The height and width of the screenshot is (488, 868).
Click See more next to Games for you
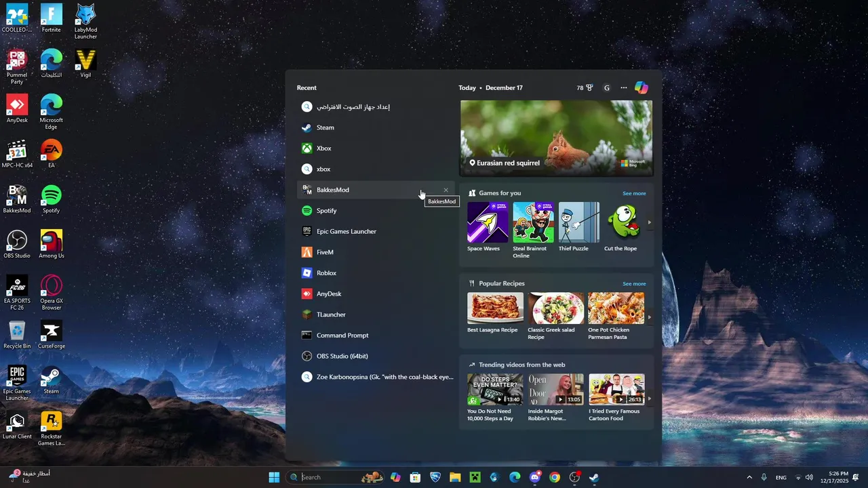click(x=634, y=193)
